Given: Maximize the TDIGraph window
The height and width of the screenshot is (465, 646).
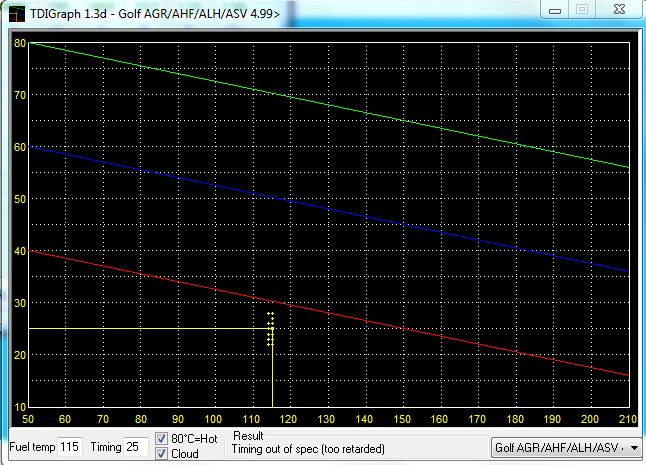Looking at the screenshot, I should point(580,9).
